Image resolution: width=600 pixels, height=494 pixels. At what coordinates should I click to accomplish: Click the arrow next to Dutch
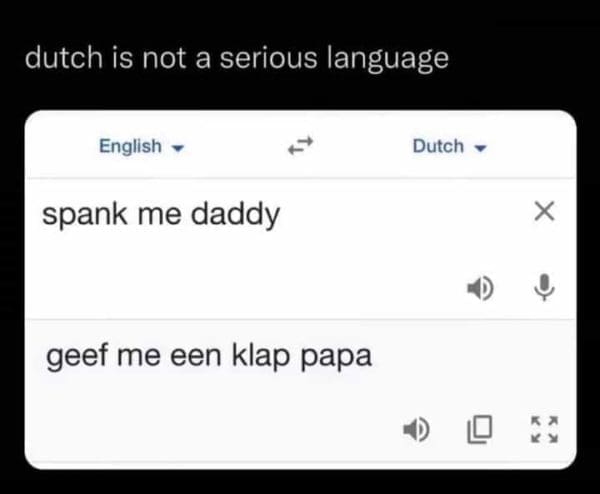(x=480, y=148)
